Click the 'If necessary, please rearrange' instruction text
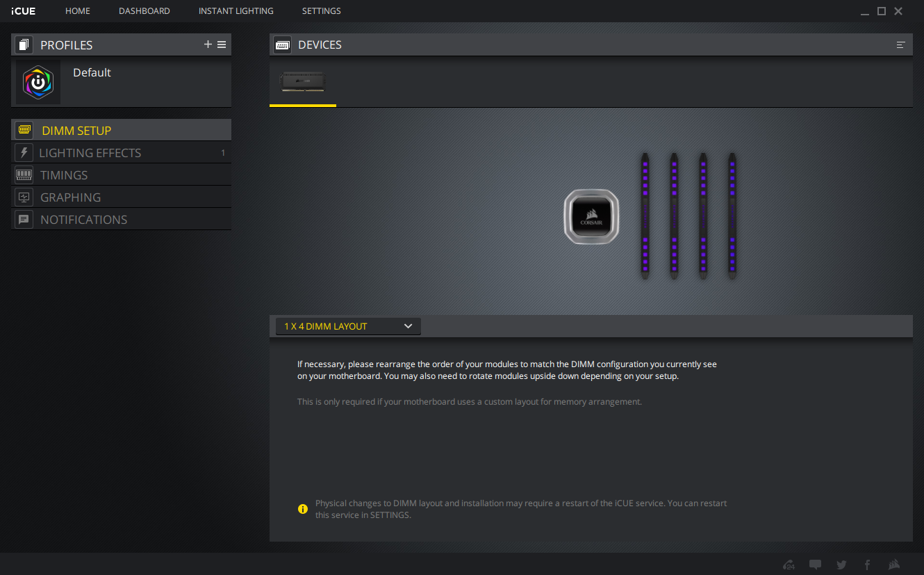The height and width of the screenshot is (575, 924). pos(507,370)
